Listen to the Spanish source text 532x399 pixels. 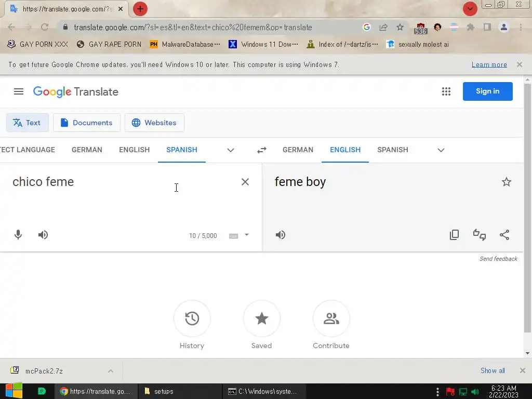tap(43, 235)
